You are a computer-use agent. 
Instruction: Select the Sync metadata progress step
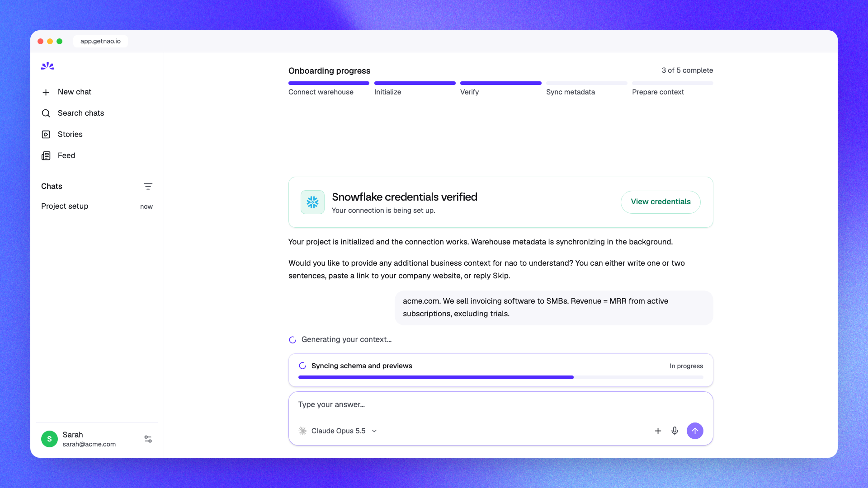(x=586, y=89)
